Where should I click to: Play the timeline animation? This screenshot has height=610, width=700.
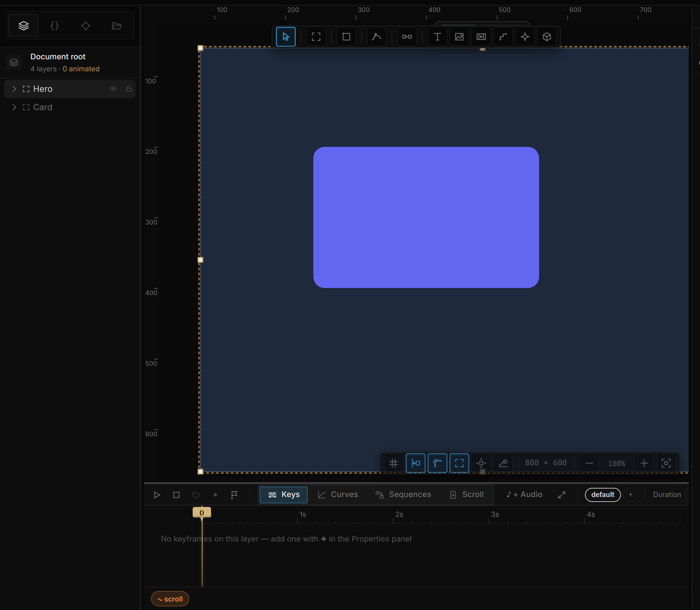click(157, 495)
